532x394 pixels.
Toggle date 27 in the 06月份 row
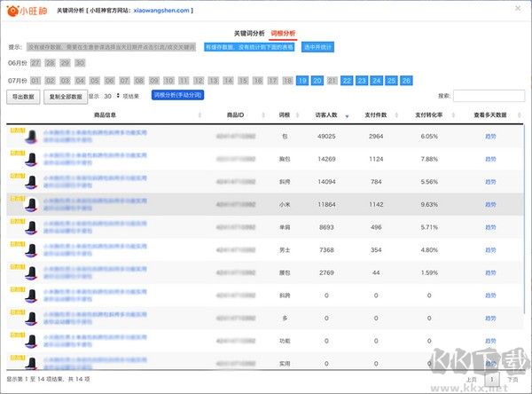(x=35, y=63)
